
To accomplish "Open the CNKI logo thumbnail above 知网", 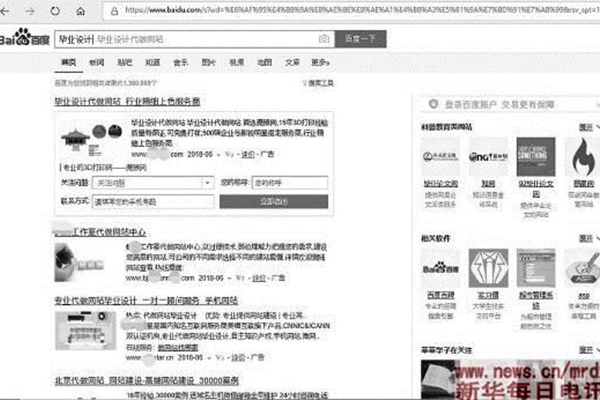I will coord(488,157).
